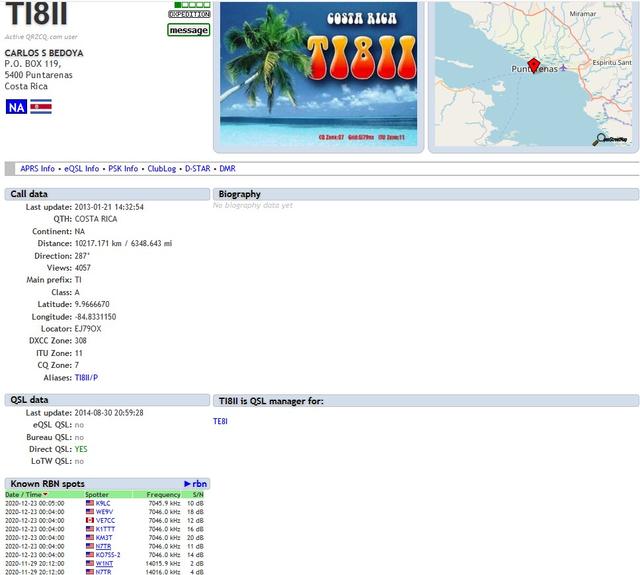Click the US flag beside K9LC
This screenshot has height=575, width=640.
90,503
